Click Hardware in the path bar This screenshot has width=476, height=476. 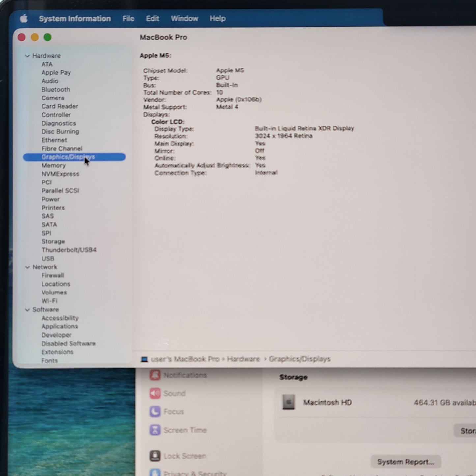(243, 359)
